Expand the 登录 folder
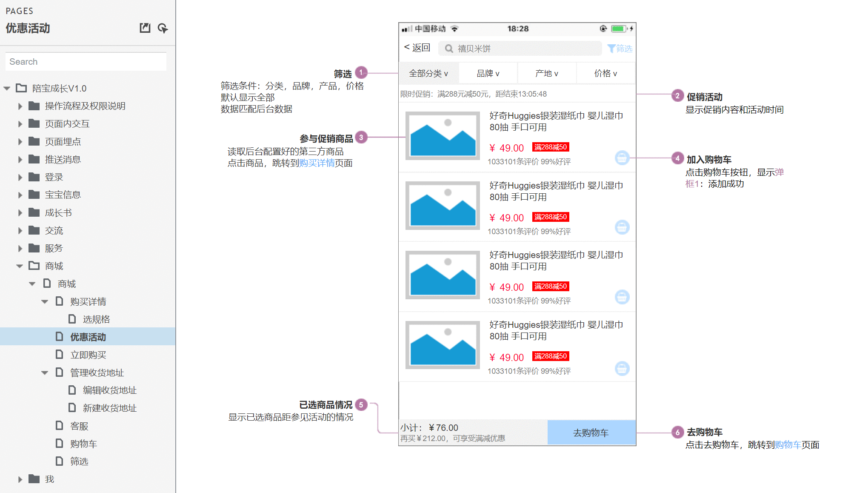This screenshot has width=868, height=493. point(20,177)
